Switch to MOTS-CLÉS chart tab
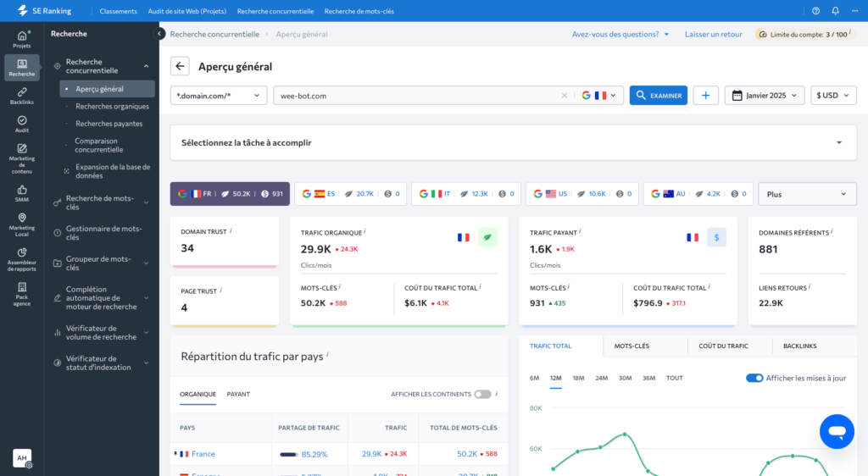 tap(632, 346)
